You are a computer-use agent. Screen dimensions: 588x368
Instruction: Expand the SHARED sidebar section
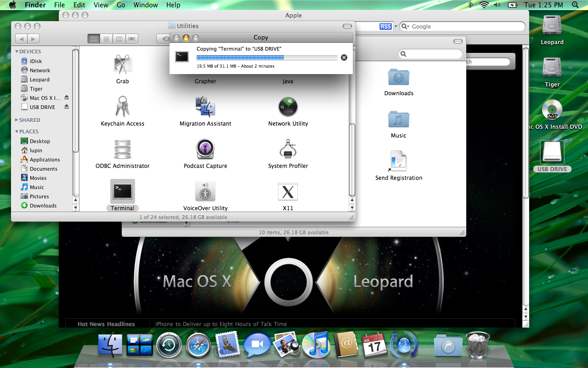[17, 120]
